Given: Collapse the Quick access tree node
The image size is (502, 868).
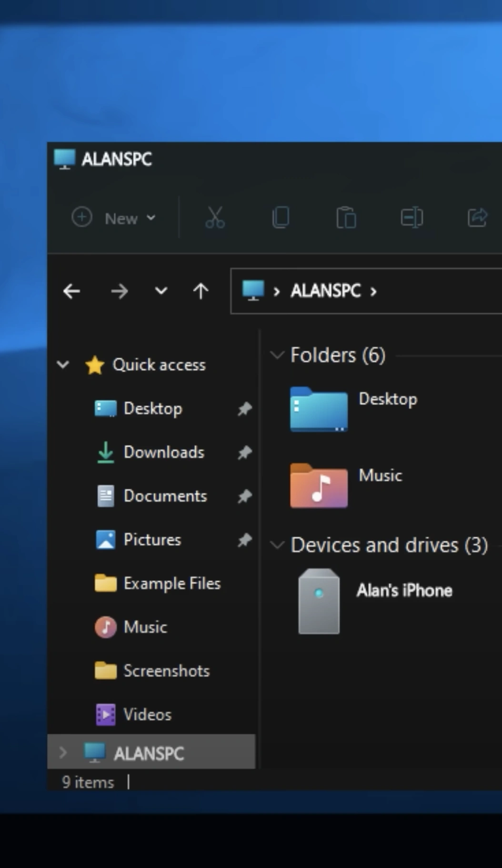Looking at the screenshot, I should (63, 365).
